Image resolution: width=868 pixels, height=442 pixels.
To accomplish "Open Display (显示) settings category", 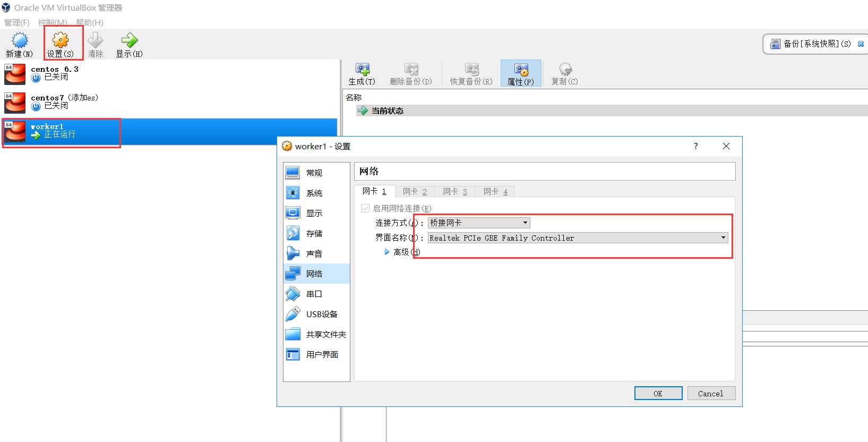I will pos(316,213).
